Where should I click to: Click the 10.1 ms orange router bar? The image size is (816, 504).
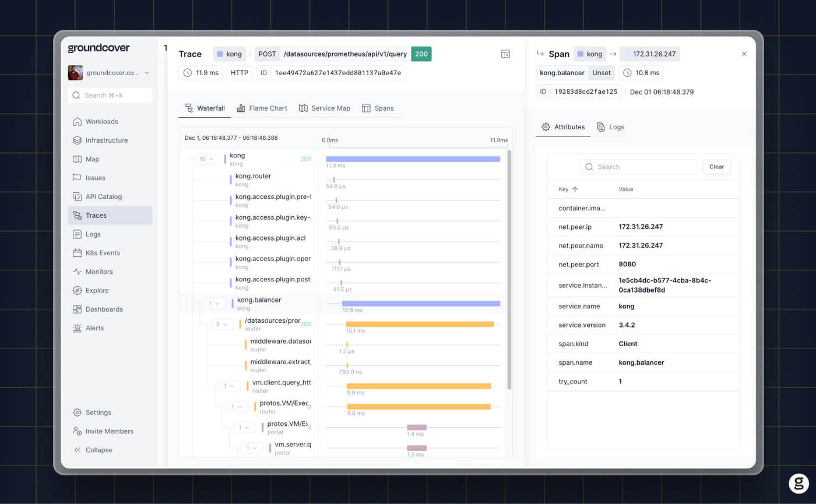pyautogui.click(x=420, y=324)
